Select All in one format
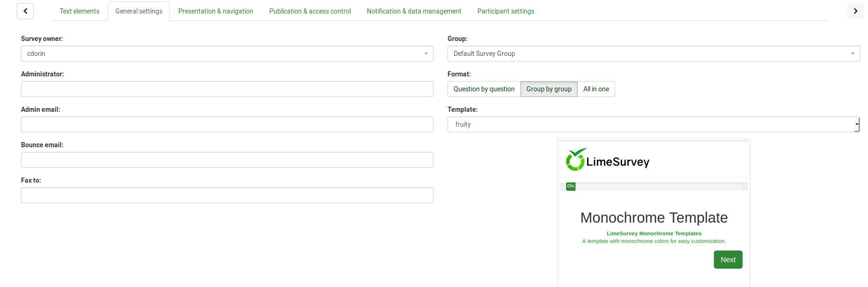868x287 pixels. point(595,89)
